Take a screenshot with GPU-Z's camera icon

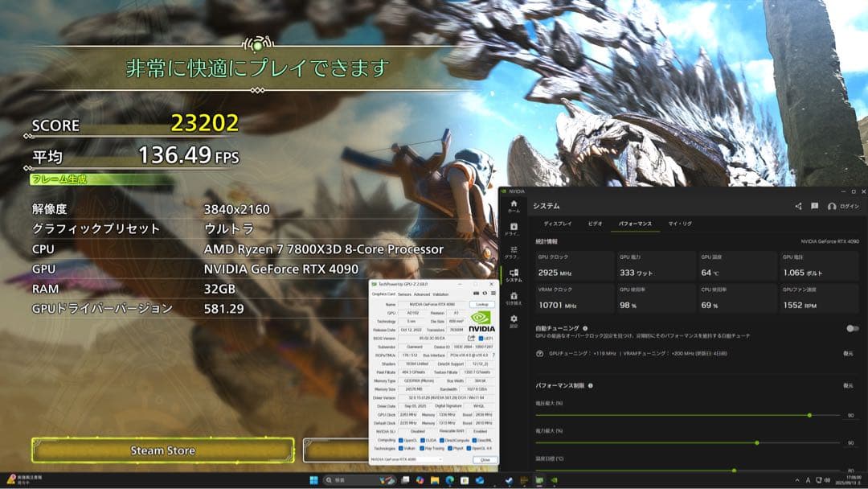477,293
